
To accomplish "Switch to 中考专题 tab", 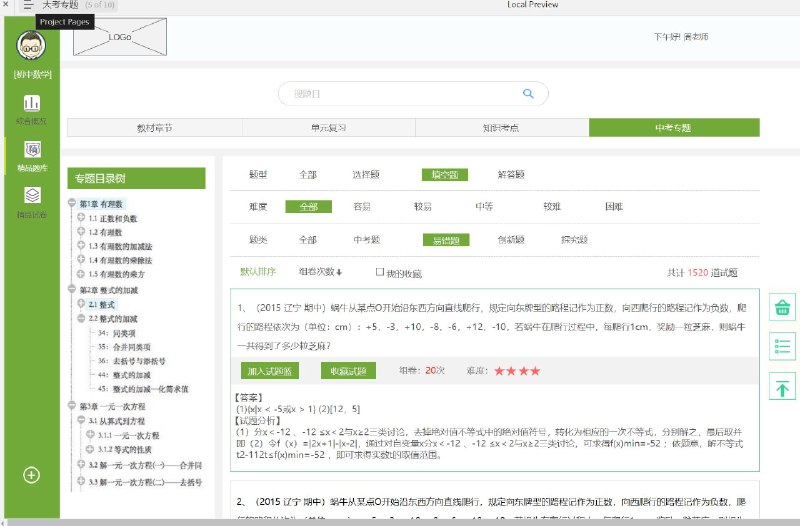I will point(674,128).
